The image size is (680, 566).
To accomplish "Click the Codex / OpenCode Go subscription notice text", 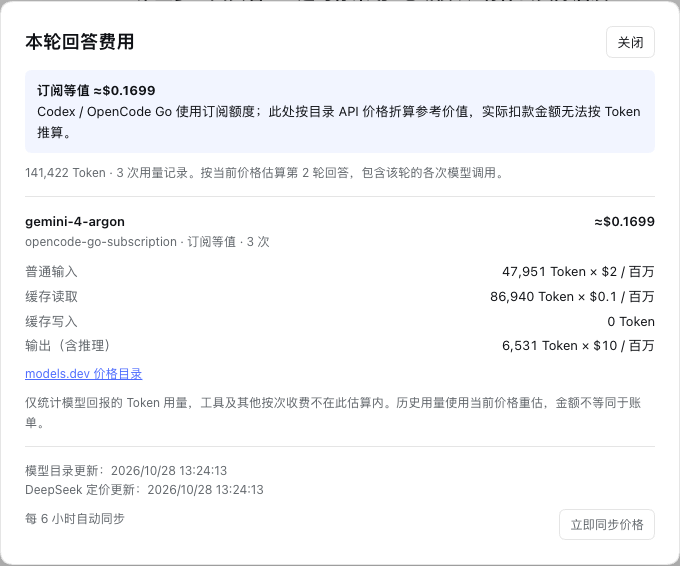I will point(339,122).
